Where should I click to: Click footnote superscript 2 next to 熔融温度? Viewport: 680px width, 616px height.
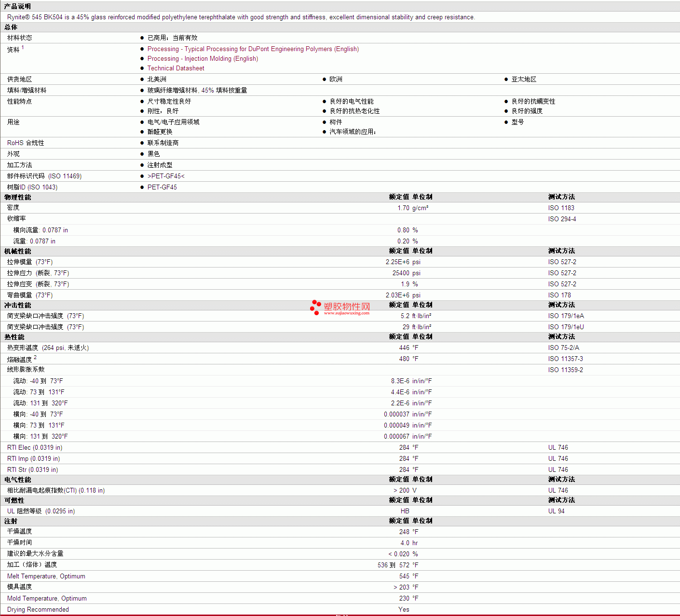click(35, 357)
